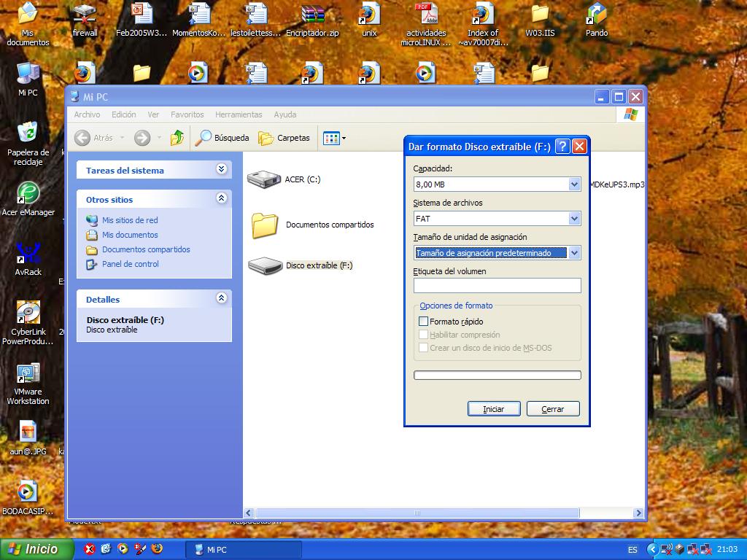Open the Ayuda menu
Screen dimensions: 747x560
(285, 114)
